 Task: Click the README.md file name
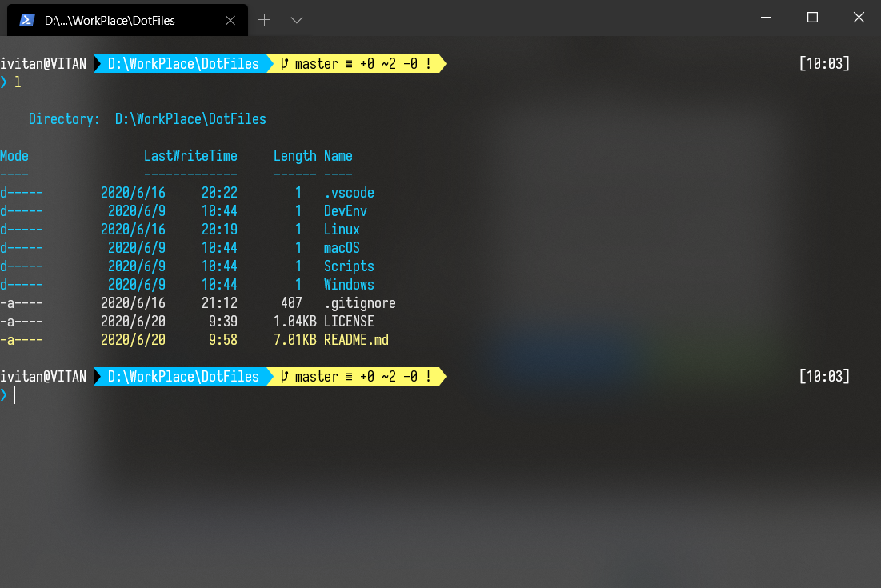pos(356,340)
